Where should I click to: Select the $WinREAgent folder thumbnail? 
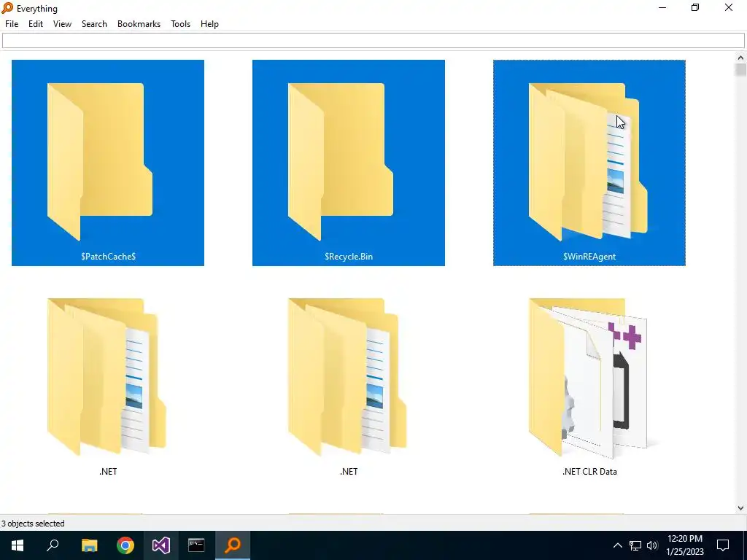588,161
